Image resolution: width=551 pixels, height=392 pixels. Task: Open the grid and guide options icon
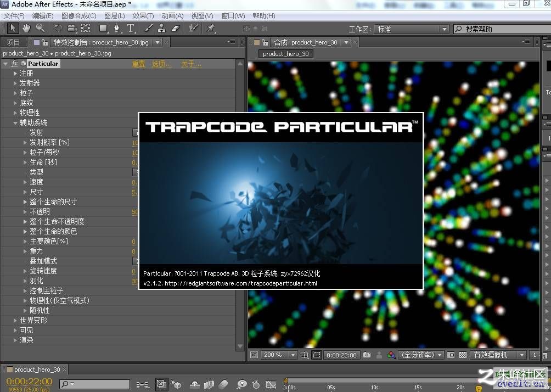pyautogui.click(x=305, y=355)
